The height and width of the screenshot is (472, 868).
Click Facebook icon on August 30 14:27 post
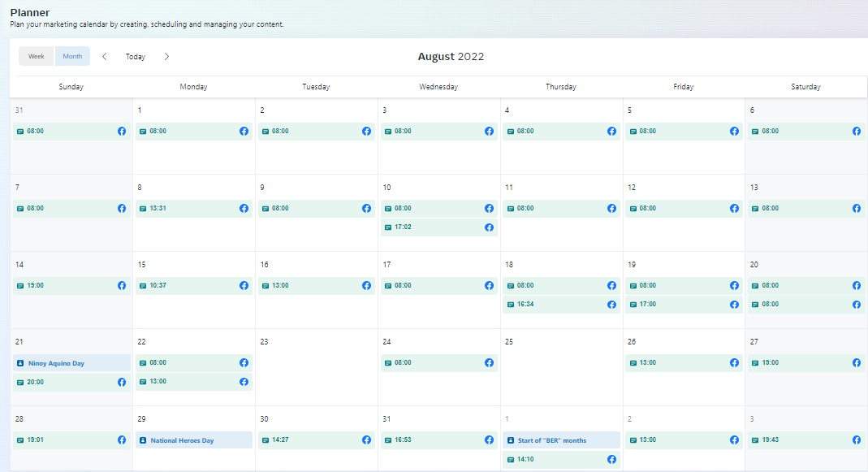[366, 440]
